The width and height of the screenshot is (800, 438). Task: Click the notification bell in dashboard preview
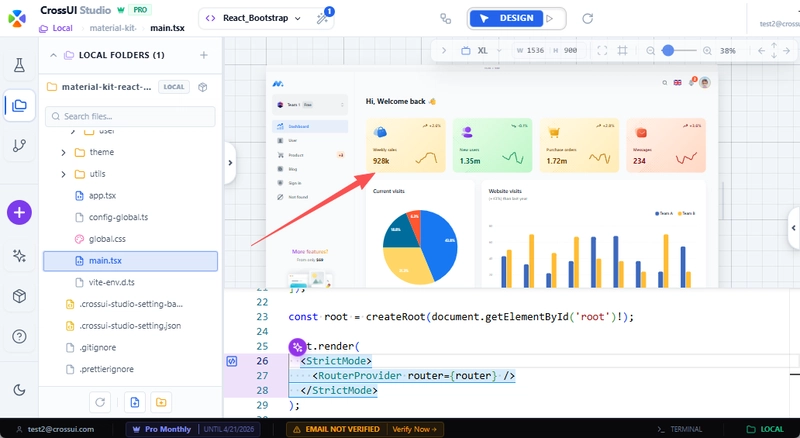coord(692,82)
